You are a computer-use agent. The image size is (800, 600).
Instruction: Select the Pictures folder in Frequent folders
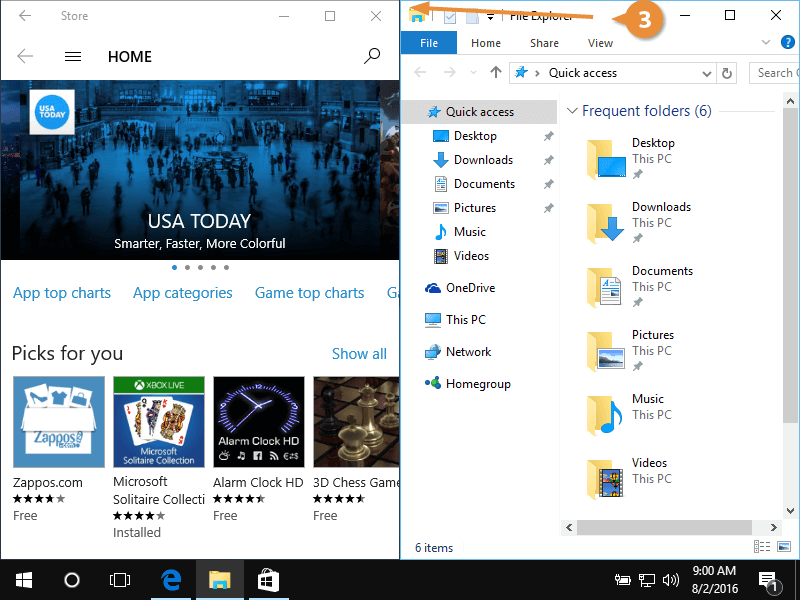[631, 351]
